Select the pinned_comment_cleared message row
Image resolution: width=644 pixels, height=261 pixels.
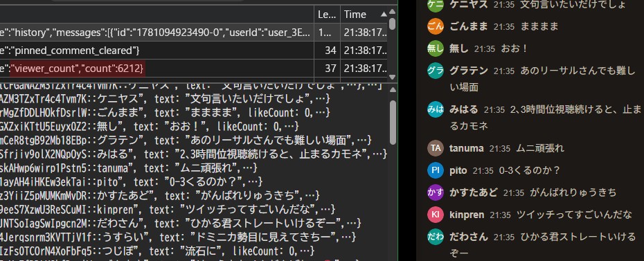click(194, 51)
